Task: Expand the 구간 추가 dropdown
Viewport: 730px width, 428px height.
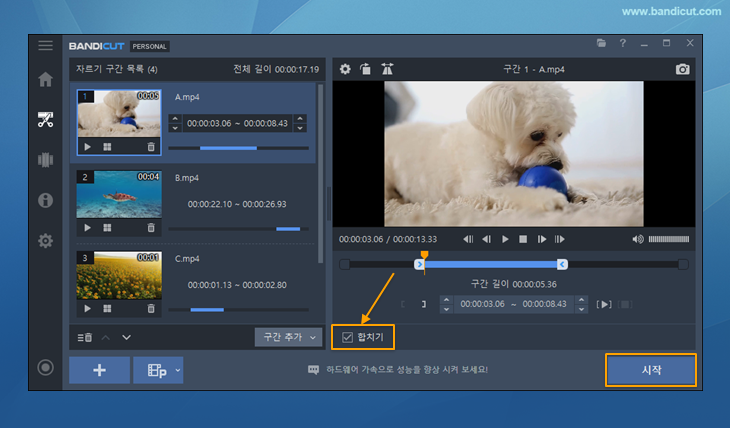Action: pos(312,338)
